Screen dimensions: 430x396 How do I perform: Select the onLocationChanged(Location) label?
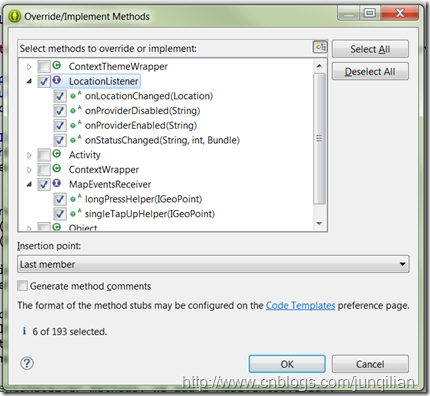pyautogui.click(x=149, y=96)
